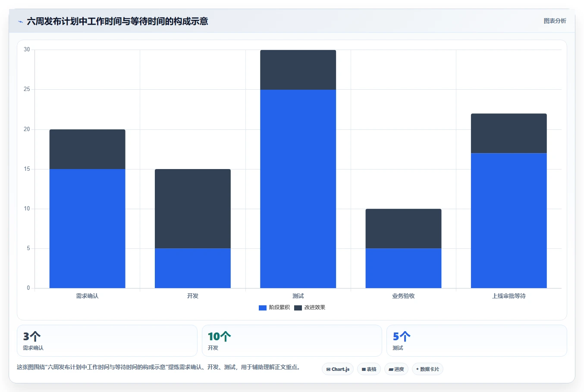Click the dark bar segment for 开发
This screenshot has height=392, width=584.
coord(193,209)
